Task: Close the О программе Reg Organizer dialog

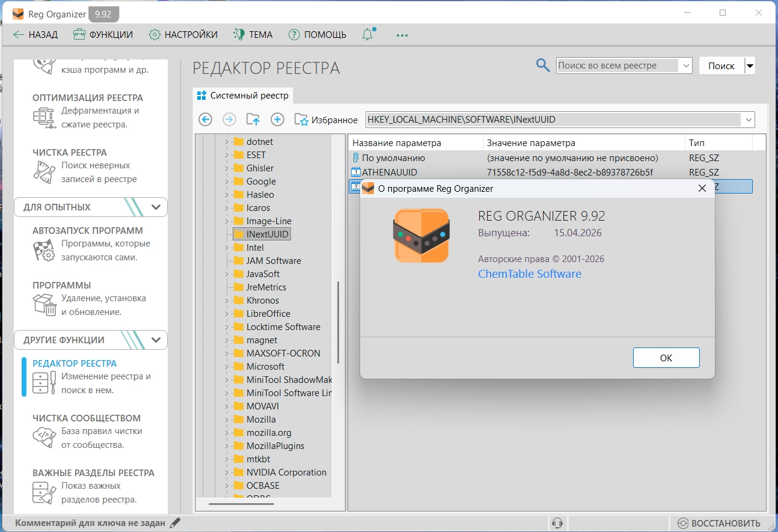Action: pyautogui.click(x=702, y=189)
